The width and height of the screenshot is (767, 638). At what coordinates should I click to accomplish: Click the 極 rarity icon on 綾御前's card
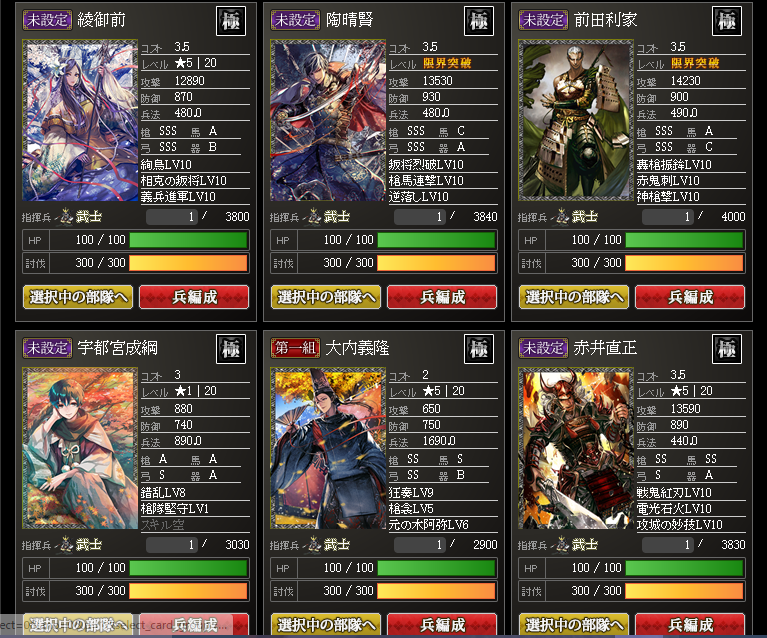point(231,21)
